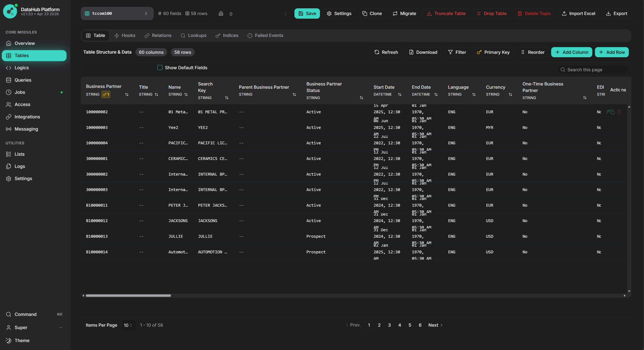The height and width of the screenshot is (350, 644).
Task: Sort by the One-Time Business Partner column
Action: [x=585, y=98]
